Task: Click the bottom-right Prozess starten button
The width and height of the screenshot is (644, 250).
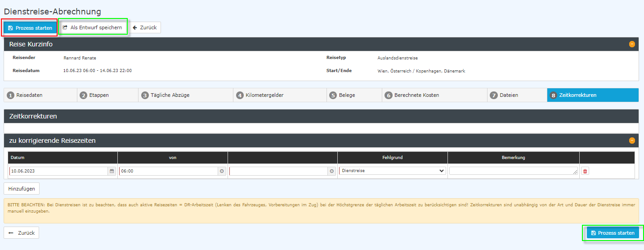Action: (x=613, y=233)
